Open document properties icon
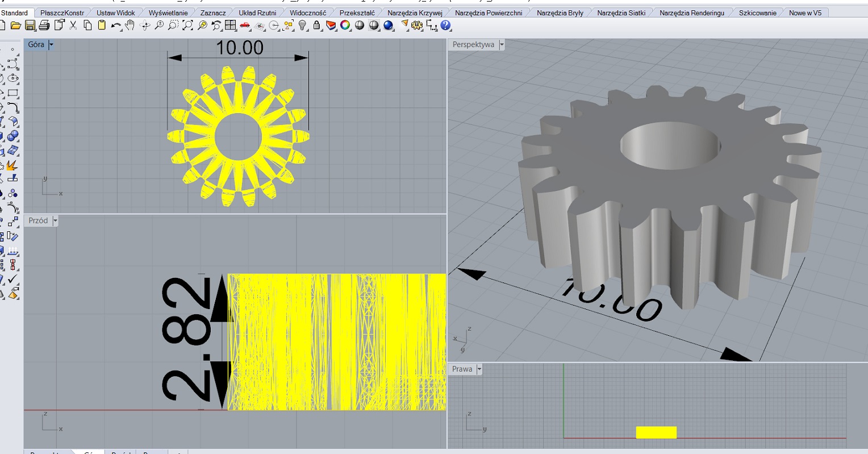The image size is (868, 454). click(x=59, y=25)
